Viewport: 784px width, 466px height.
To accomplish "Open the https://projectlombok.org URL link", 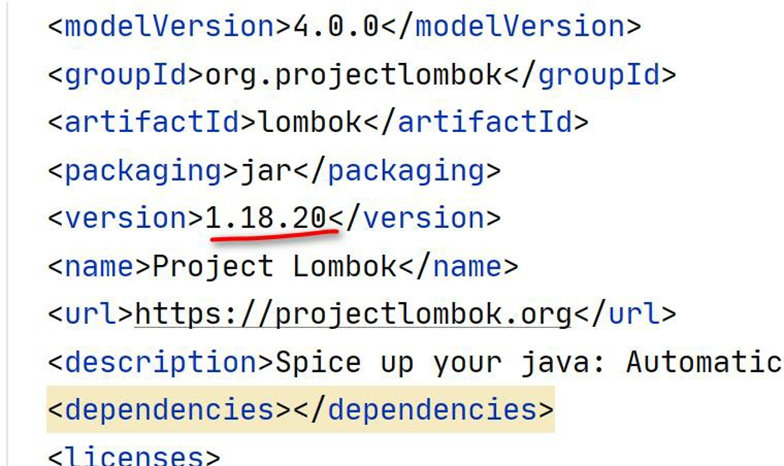I will (353, 314).
